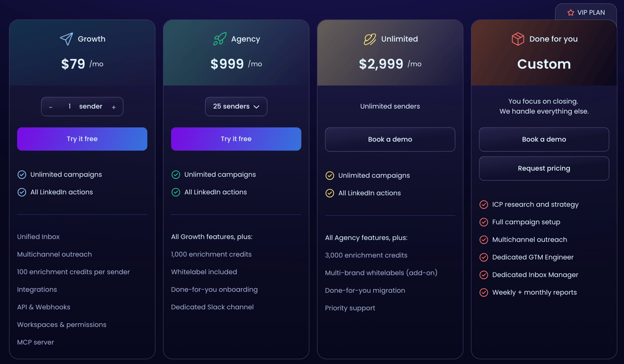Click the Agency All LinkedIn actions green checkmark
This screenshot has height=364, width=624.
(176, 192)
